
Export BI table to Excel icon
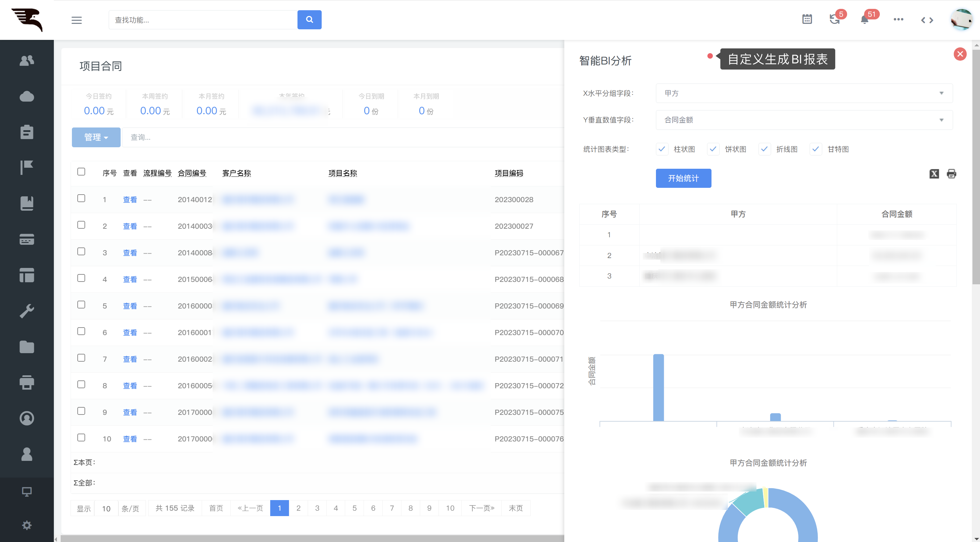coord(934,174)
